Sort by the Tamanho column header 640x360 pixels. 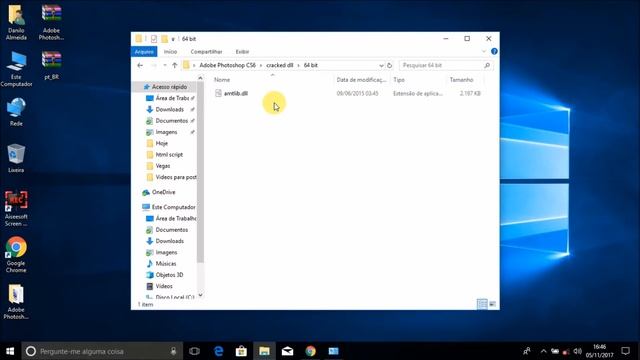[461, 80]
